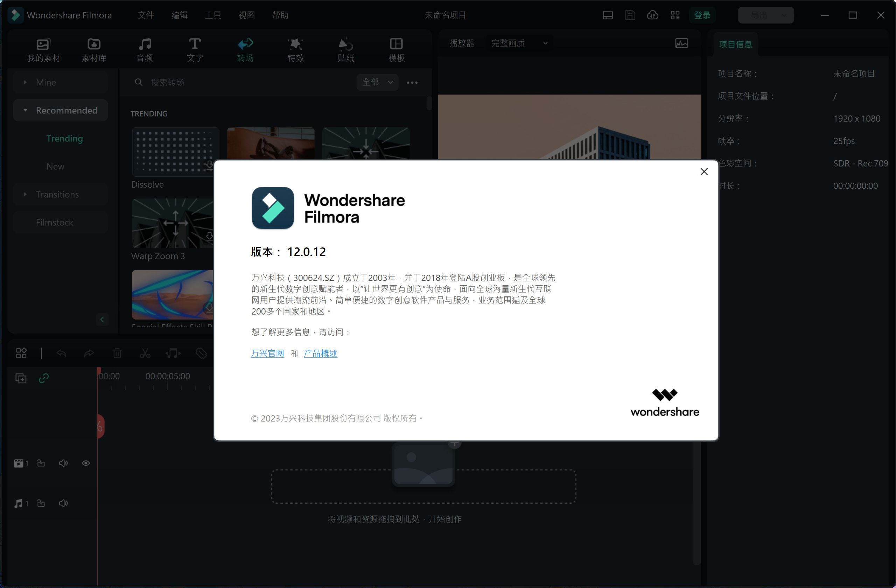Screen dimensions: 896x588
Task: Click the redo arrow
Action: 89,353
